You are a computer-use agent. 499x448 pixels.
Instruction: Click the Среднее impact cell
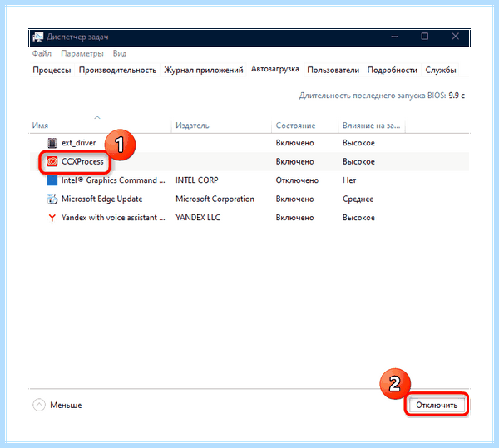[x=358, y=199]
